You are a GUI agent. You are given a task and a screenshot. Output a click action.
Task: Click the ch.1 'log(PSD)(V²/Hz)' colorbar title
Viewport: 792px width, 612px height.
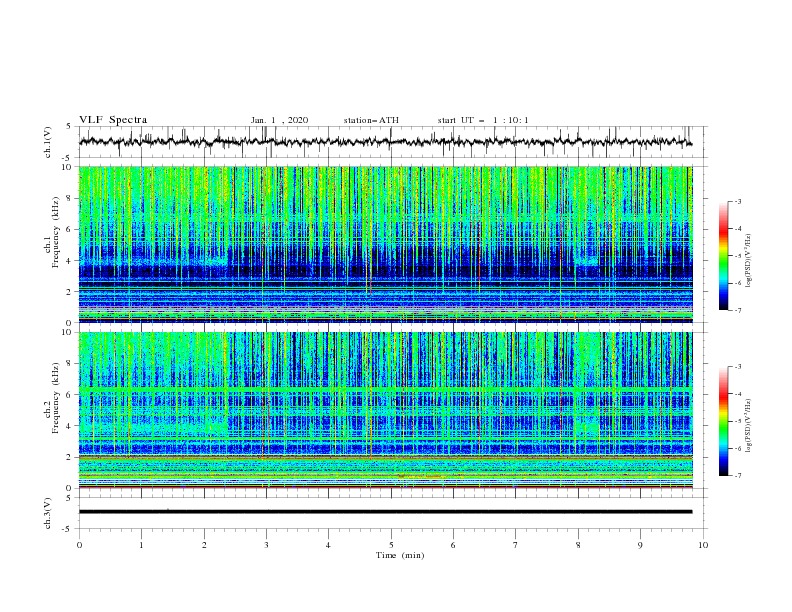tap(749, 261)
